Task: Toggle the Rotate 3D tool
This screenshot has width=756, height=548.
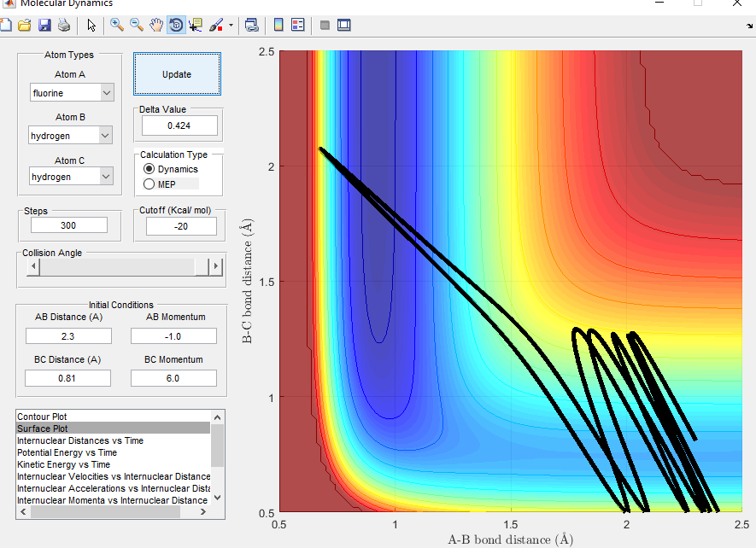Action: coord(176,25)
